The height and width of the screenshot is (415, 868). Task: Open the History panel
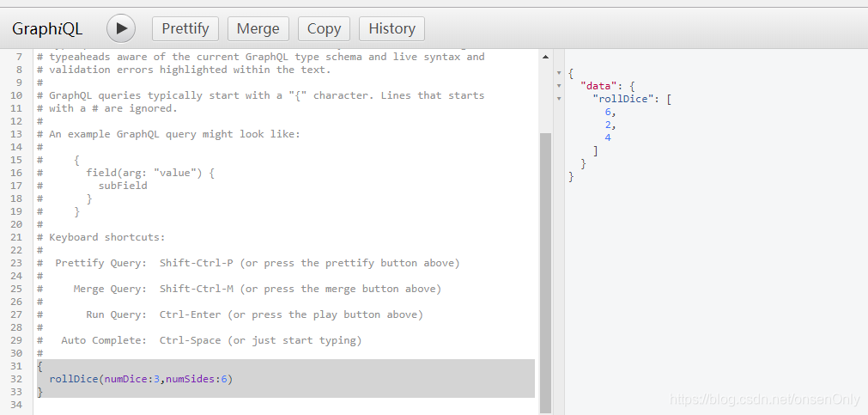[392, 29]
